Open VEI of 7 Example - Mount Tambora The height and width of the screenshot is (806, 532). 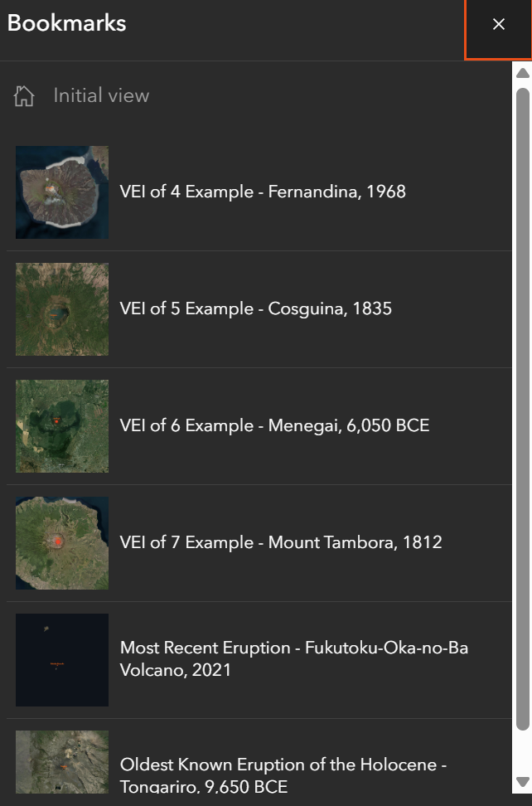[x=281, y=543]
